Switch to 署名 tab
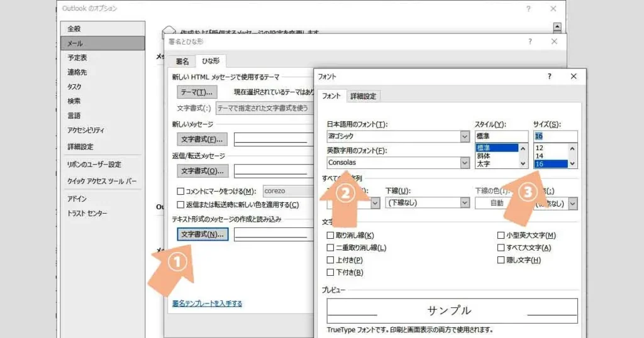Viewport: 644px width, 338px height. pos(182,62)
